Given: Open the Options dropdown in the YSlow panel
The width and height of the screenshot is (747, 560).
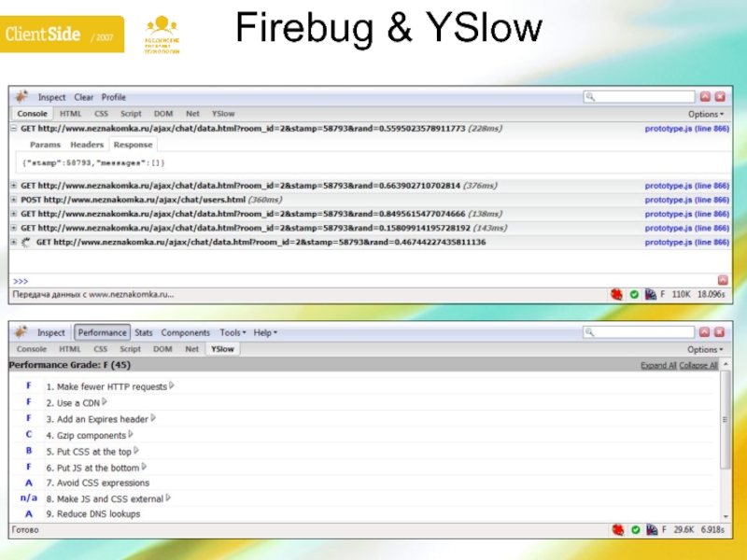Looking at the screenshot, I should point(705,349).
